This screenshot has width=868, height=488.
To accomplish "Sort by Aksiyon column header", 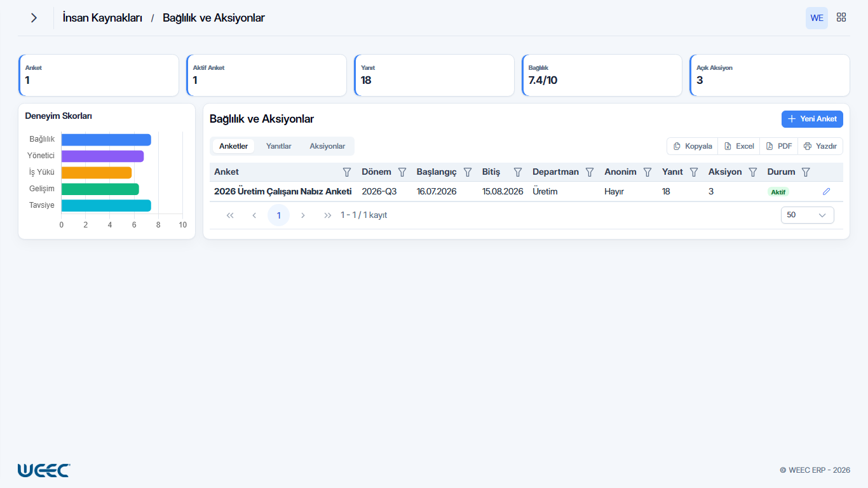I will tap(725, 172).
